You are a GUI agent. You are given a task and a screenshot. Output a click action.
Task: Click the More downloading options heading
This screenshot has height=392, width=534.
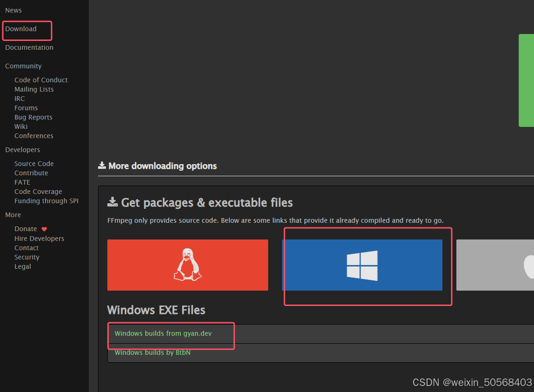[163, 166]
